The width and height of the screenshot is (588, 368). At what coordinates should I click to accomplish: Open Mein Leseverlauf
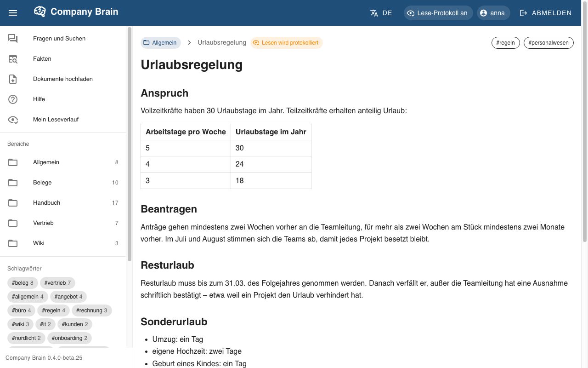tap(63, 120)
